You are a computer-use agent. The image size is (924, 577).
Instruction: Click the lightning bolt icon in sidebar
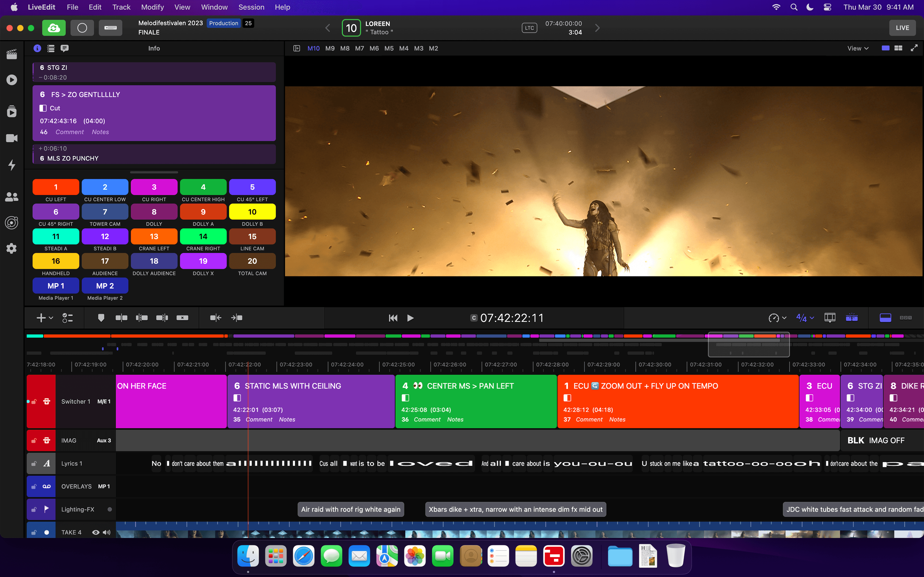[x=11, y=165]
